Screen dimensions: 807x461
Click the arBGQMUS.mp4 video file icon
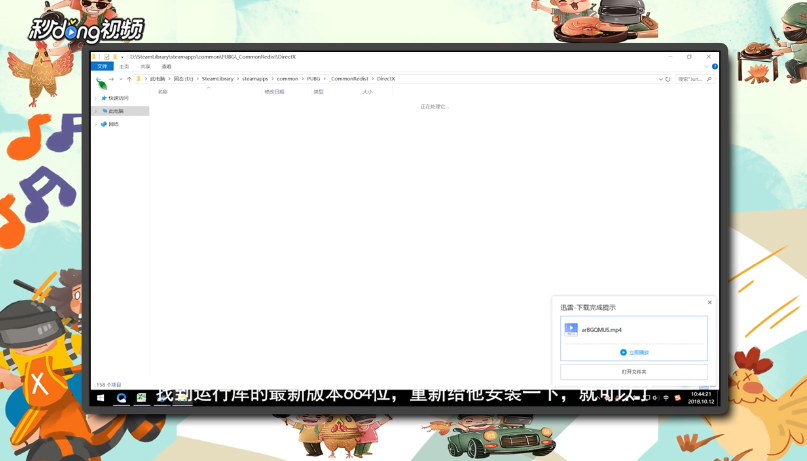(571, 329)
